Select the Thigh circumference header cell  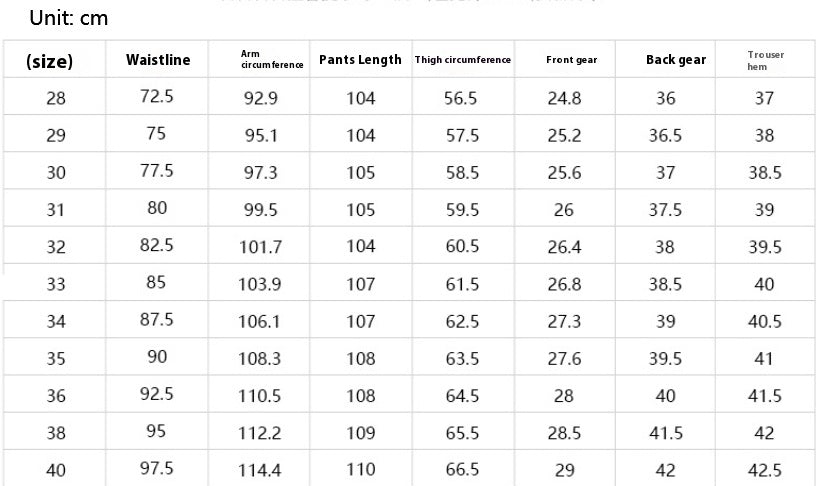click(x=463, y=60)
